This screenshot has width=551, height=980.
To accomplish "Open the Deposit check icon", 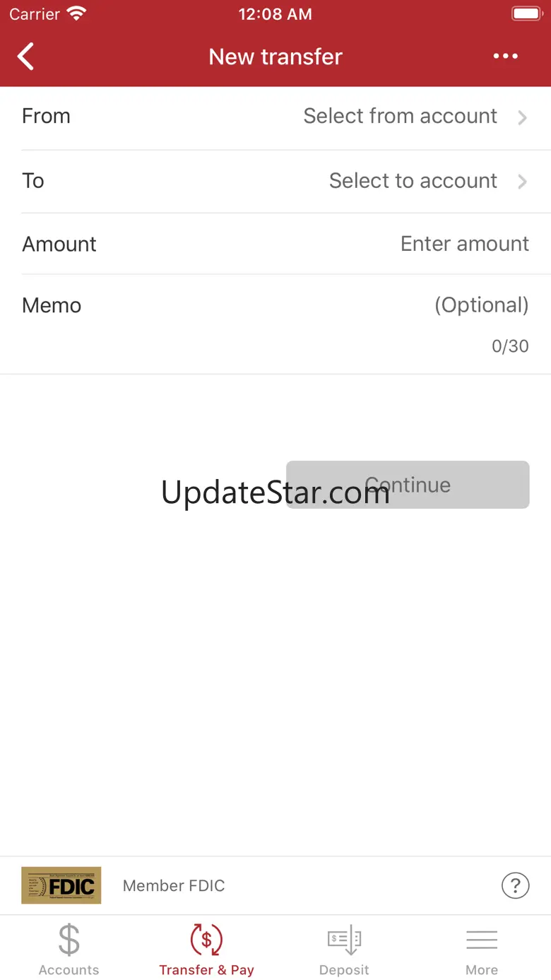I will pyautogui.click(x=344, y=941).
